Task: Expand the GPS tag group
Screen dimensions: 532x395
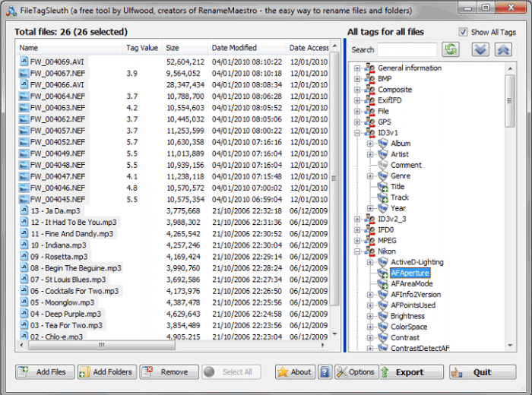Action: tap(357, 122)
